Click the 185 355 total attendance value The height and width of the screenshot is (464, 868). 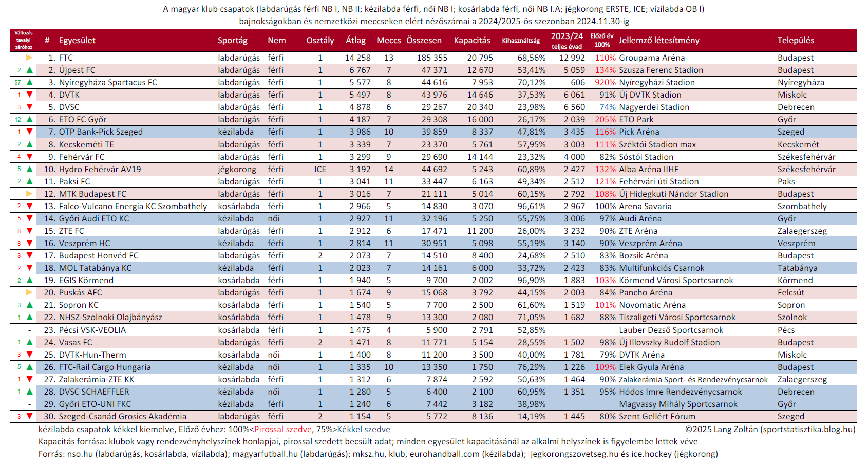click(432, 58)
